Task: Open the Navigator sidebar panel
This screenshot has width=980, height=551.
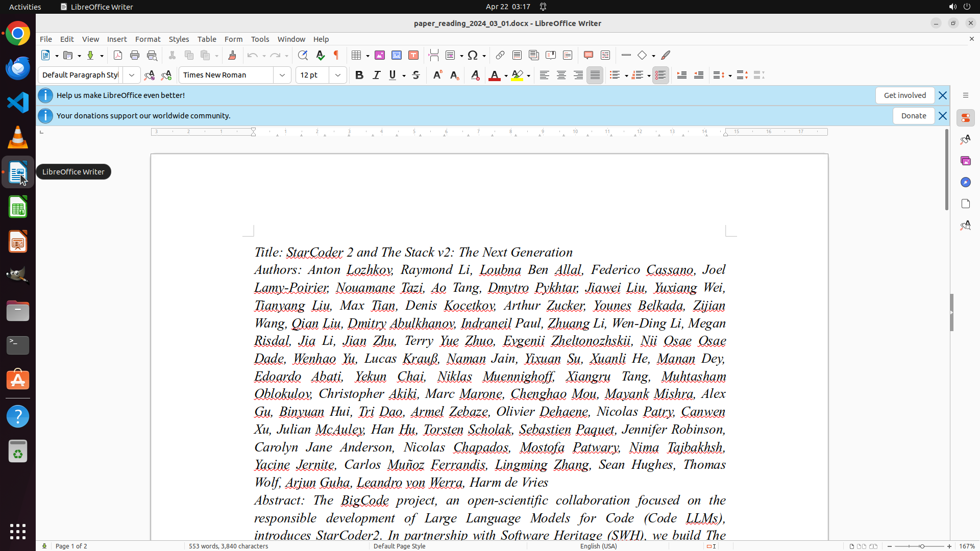Action: coord(965,182)
